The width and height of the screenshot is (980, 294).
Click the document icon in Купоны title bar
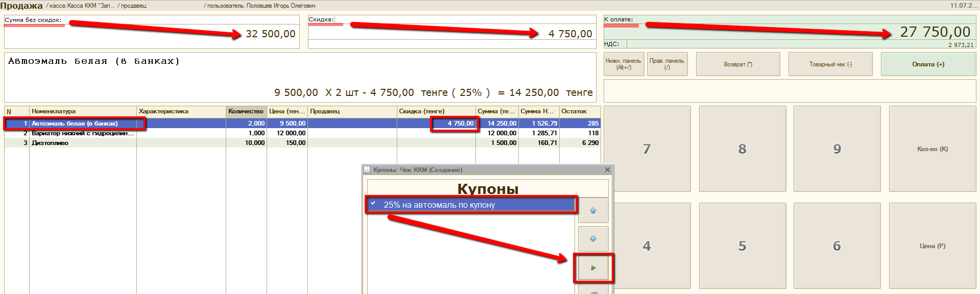[367, 170]
